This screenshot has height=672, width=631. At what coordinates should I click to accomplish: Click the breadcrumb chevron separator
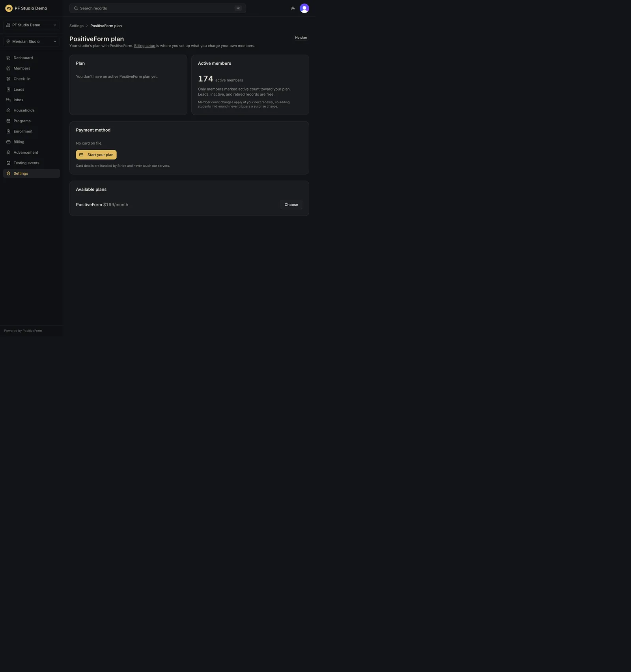pyautogui.click(x=87, y=26)
